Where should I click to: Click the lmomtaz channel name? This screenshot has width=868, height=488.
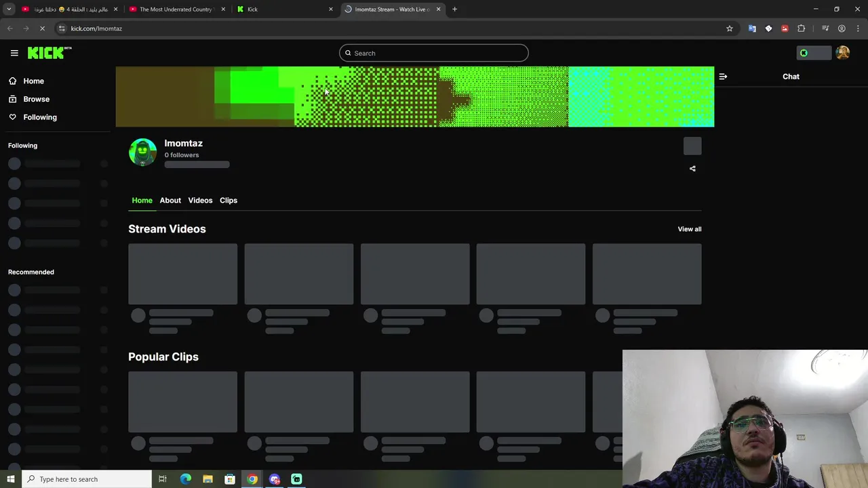(183, 143)
